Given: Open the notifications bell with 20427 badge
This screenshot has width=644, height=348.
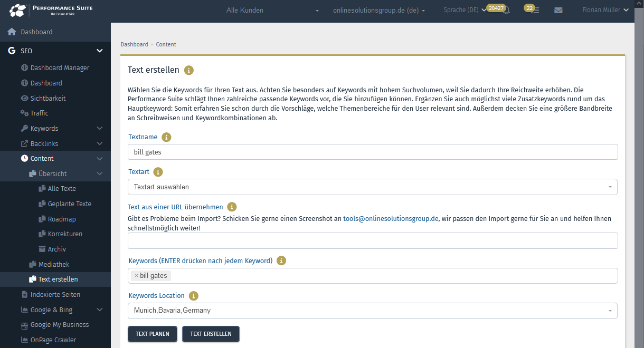Looking at the screenshot, I should pyautogui.click(x=506, y=11).
